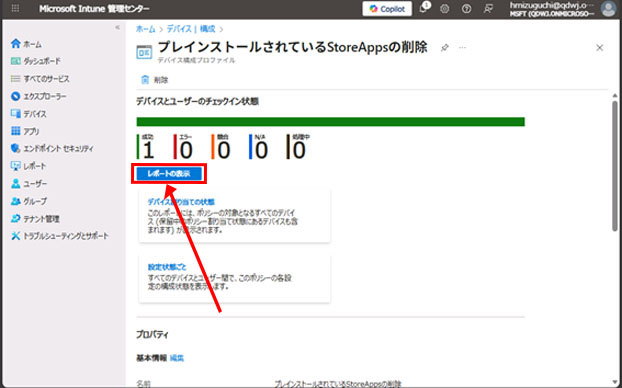Click the デバイスとユーザーのチェックイン状態 heading
Screen dimensions: 622x388
pyautogui.click(x=198, y=102)
